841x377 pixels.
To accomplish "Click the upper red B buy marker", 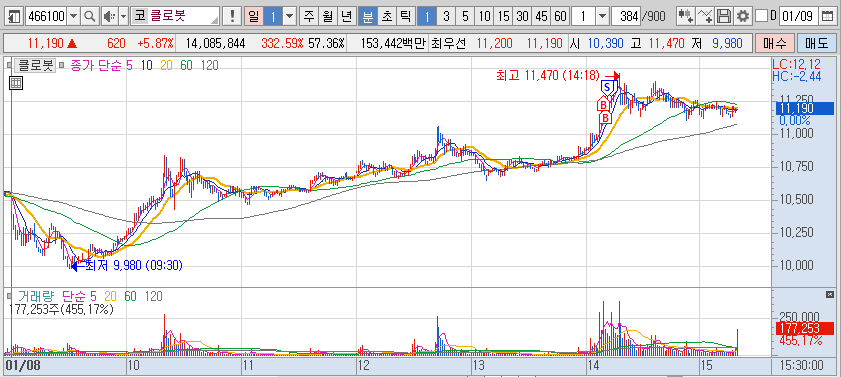I will [x=603, y=104].
